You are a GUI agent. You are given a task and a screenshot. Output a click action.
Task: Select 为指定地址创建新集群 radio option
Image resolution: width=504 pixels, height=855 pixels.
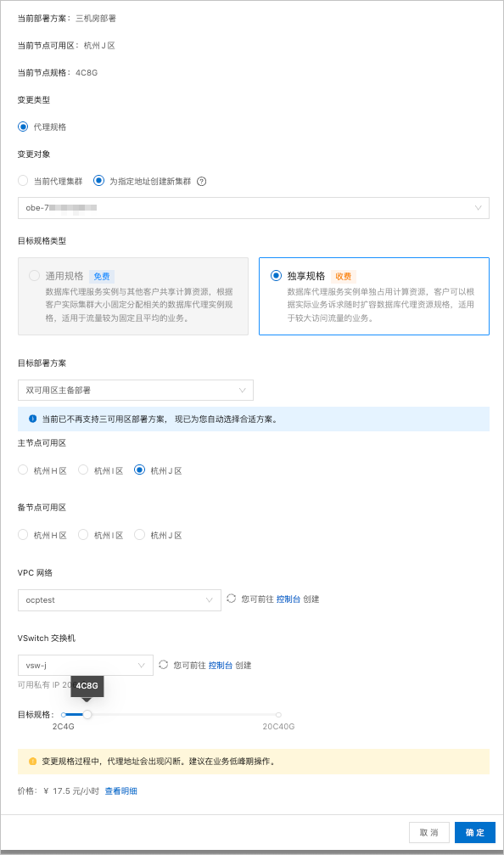pos(98,181)
